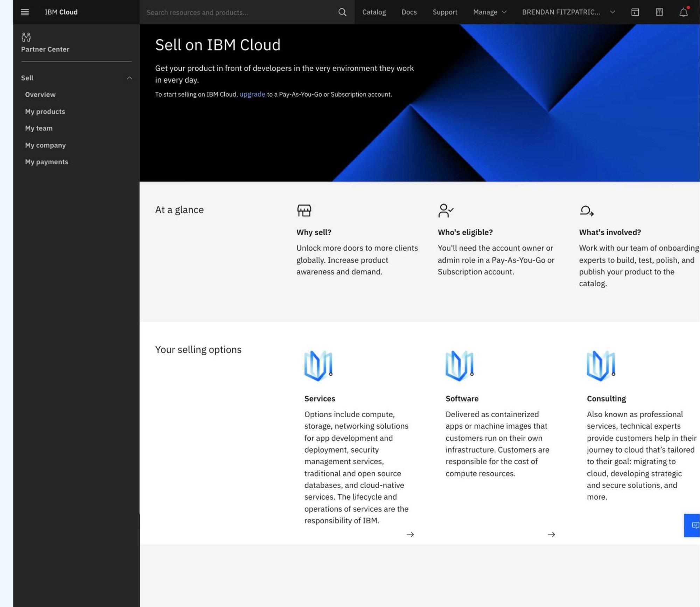The width and height of the screenshot is (700, 607).
Task: Open the Manage dropdown menu
Action: [x=490, y=12]
